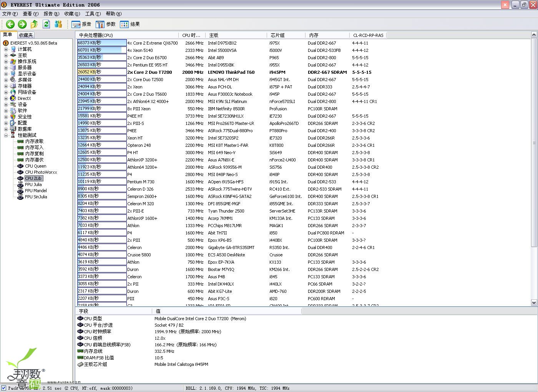This screenshot has width=538, height=392.
Task: Click the LENOVO ThinkPad T60 cell
Action: [231, 72]
